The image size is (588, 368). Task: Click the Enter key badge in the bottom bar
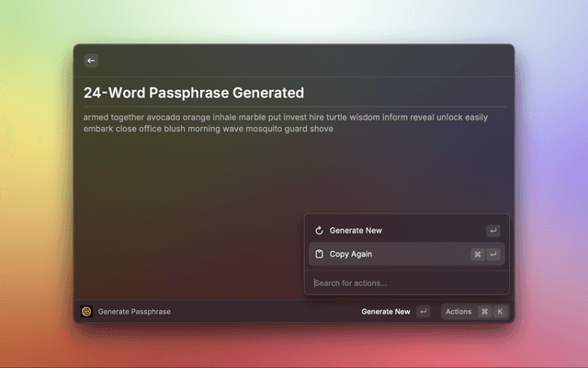point(423,312)
